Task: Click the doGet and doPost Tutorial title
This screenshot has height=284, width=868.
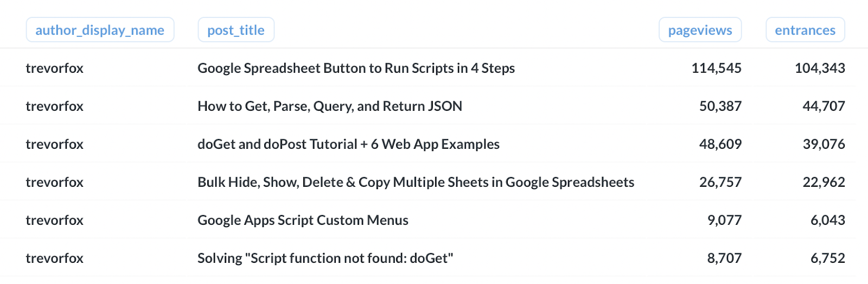Action: 348,144
